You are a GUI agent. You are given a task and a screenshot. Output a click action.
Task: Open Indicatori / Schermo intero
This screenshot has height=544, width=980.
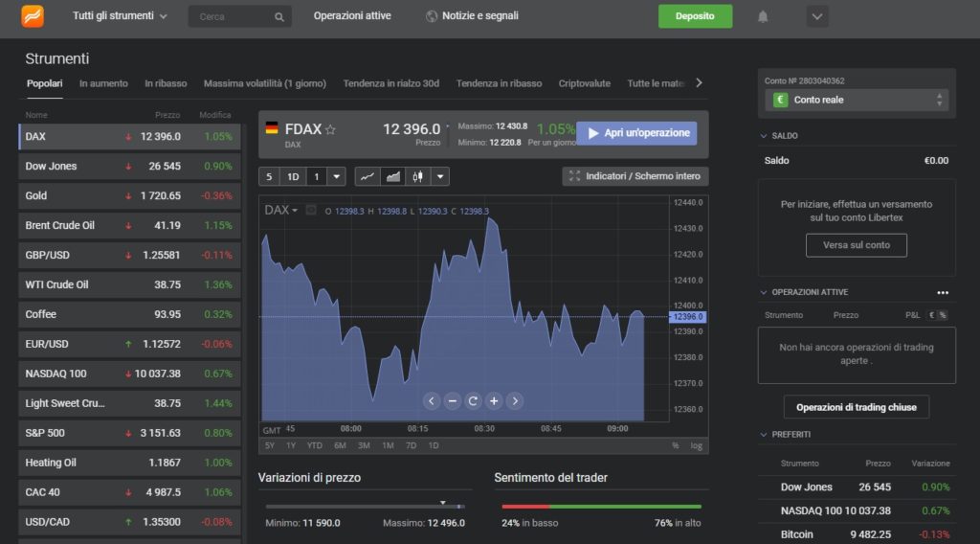coord(635,176)
